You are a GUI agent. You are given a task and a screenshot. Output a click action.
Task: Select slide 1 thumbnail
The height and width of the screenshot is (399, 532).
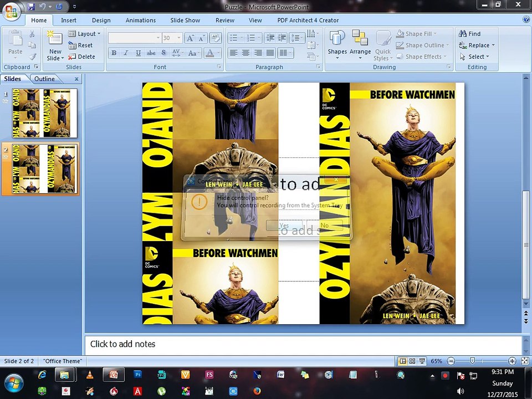44,113
